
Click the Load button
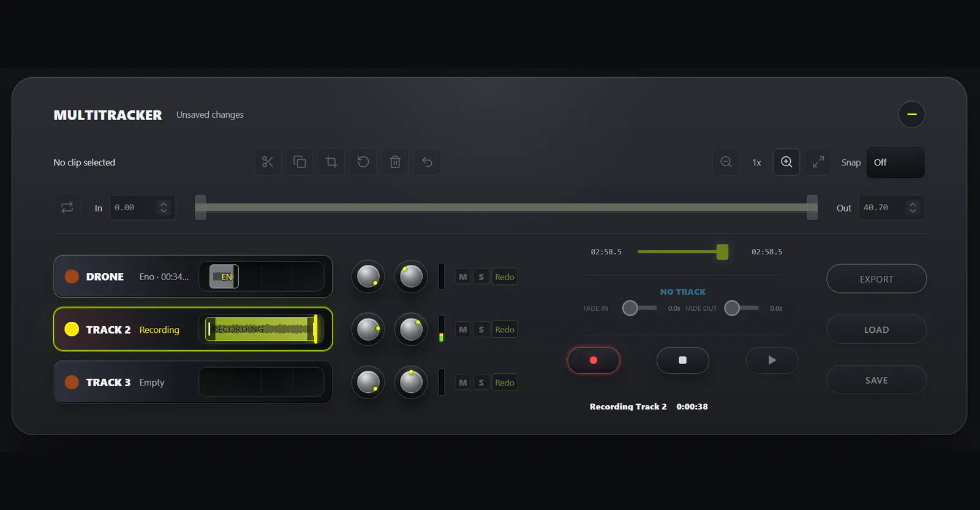pyautogui.click(x=876, y=329)
